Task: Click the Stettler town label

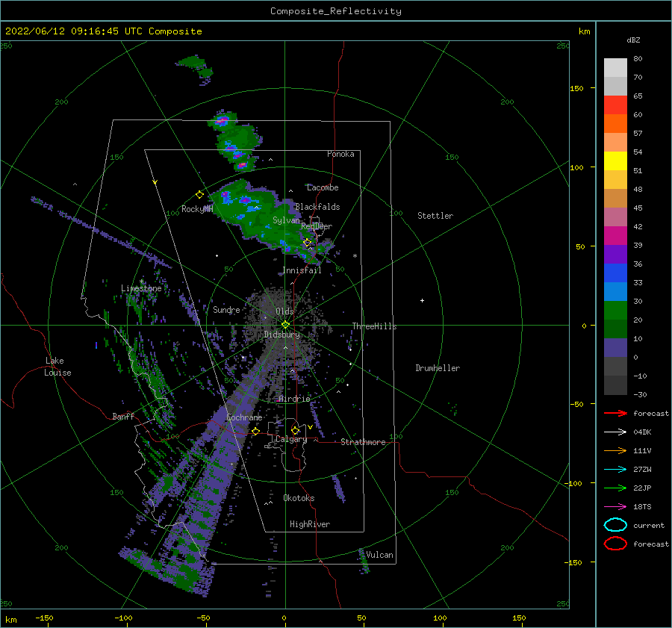Action: [x=435, y=216]
